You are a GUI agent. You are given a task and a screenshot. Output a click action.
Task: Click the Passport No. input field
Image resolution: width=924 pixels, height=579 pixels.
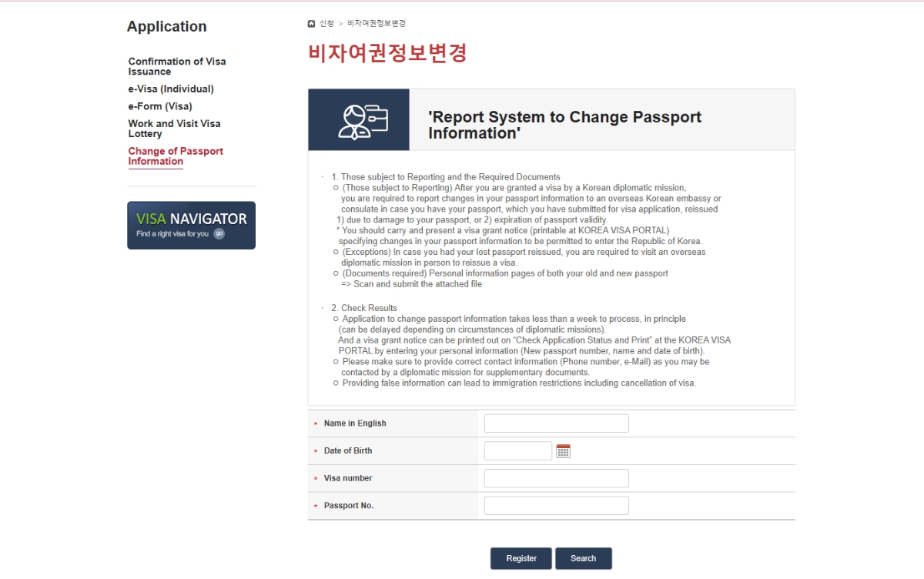coord(556,506)
